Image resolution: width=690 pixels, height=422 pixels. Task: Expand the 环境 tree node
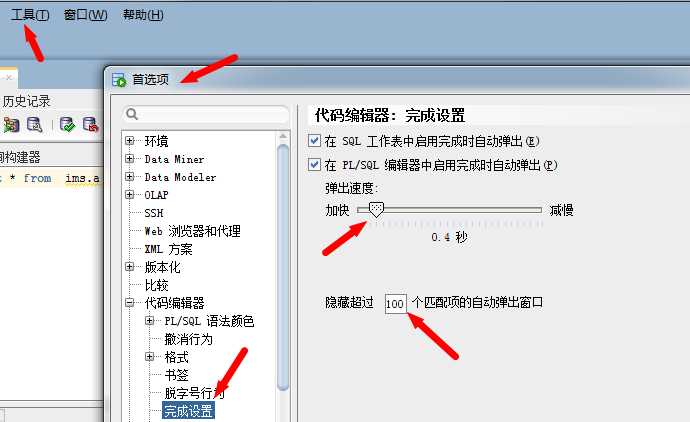[x=129, y=140]
